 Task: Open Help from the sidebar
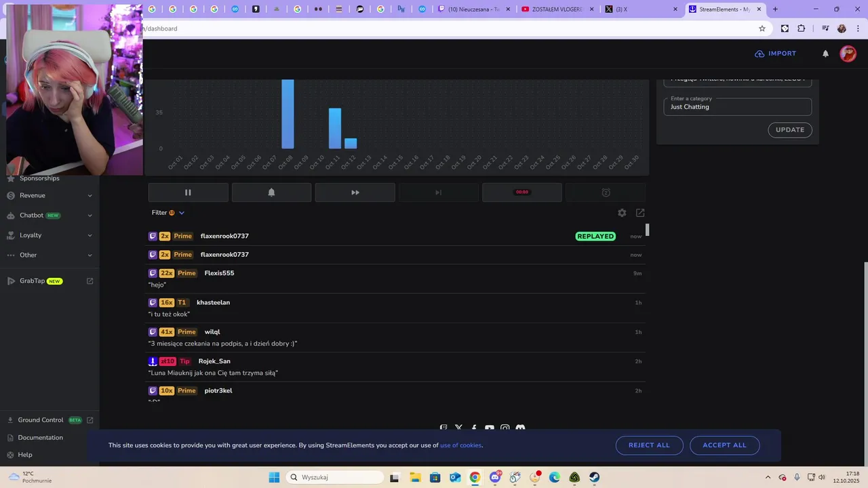[24, 455]
